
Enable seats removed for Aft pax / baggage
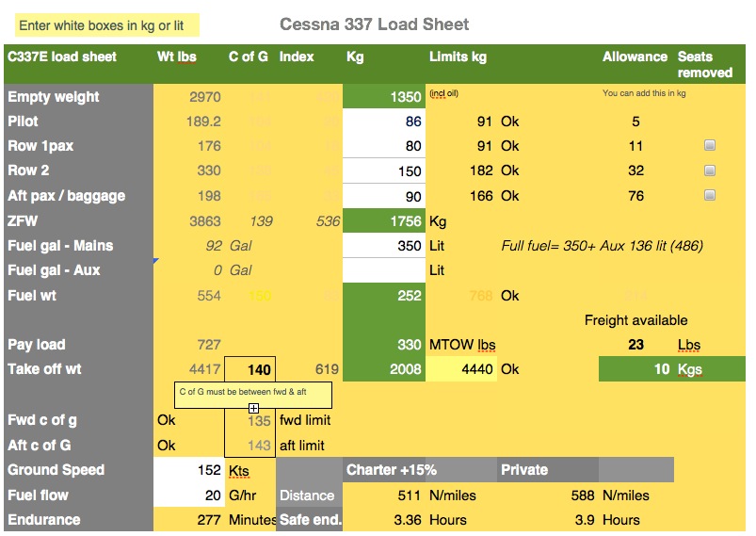point(710,195)
